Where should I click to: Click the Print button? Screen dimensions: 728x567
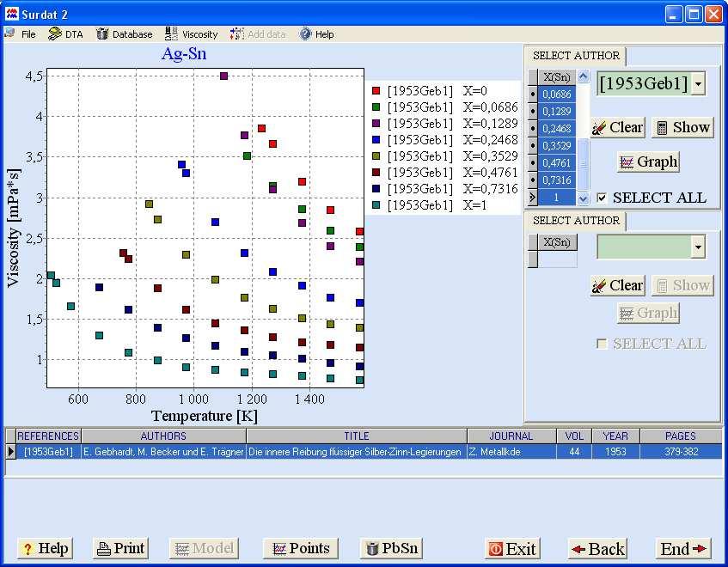click(120, 548)
